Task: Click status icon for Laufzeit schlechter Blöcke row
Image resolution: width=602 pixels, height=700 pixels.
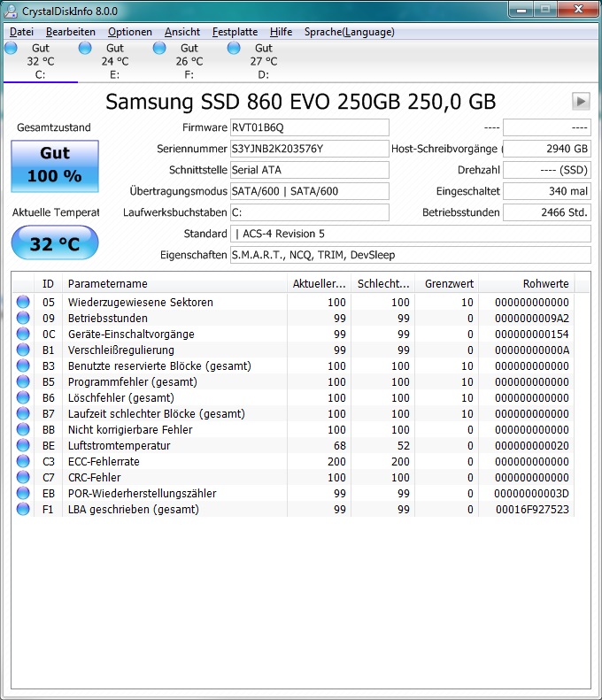Action: click(23, 414)
